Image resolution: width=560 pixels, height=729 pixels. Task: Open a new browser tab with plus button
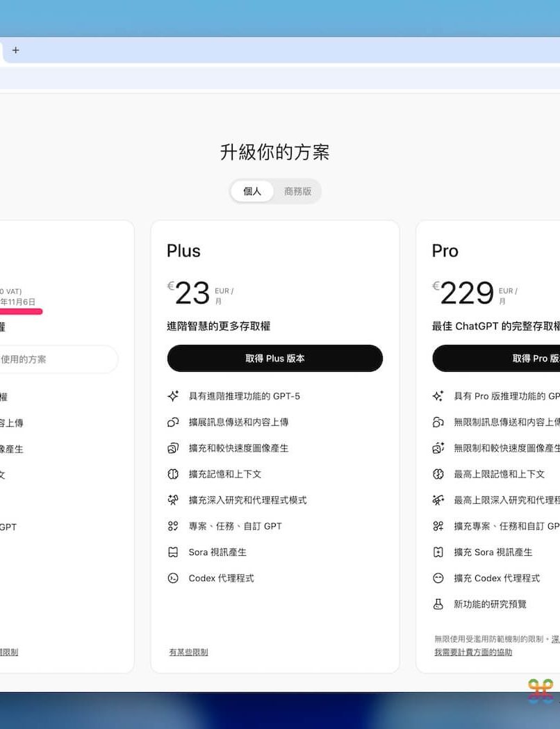[x=16, y=50]
